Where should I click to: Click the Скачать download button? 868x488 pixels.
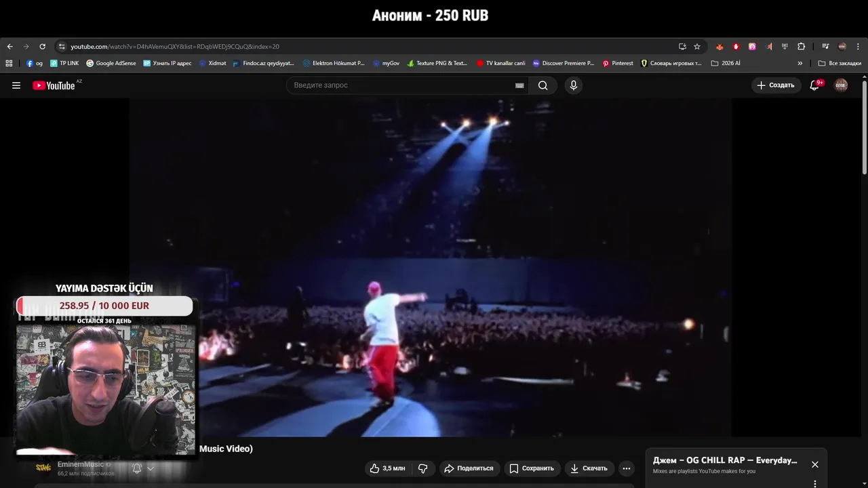(x=589, y=468)
